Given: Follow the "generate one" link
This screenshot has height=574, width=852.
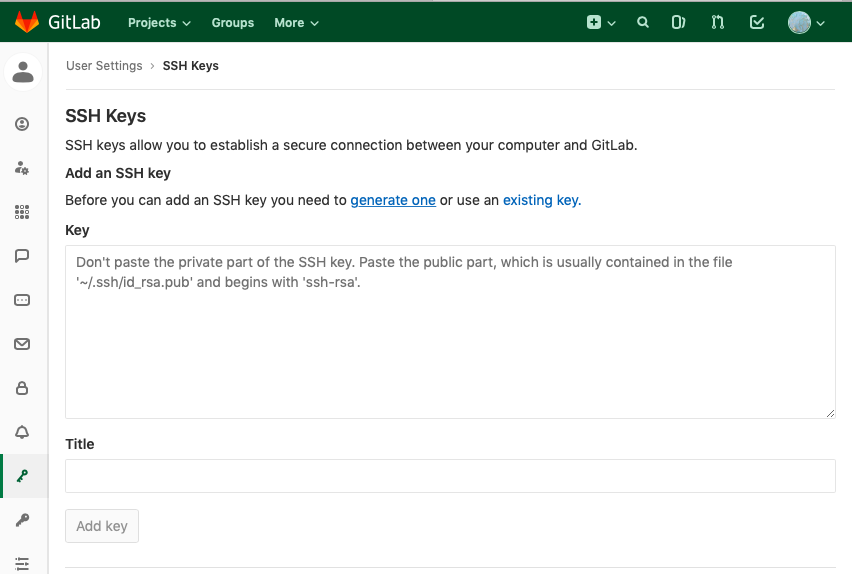Looking at the screenshot, I should (x=393, y=200).
